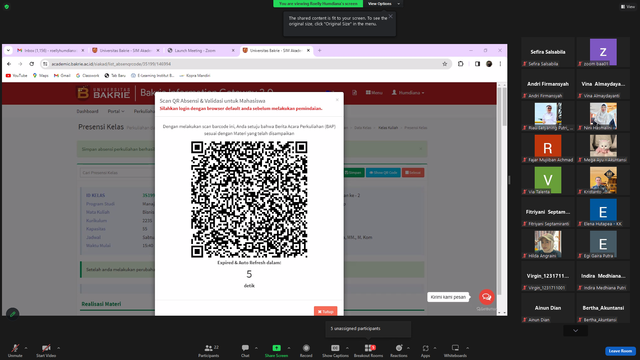The image size is (640, 360).
Task: Click the browser back arrow
Action: 9,64
